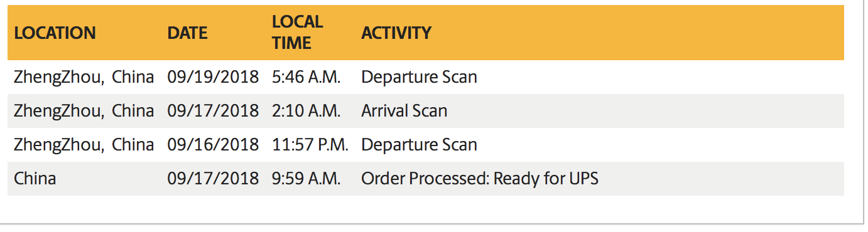Click Departure Scan in first row
The height and width of the screenshot is (232, 868).
(419, 77)
